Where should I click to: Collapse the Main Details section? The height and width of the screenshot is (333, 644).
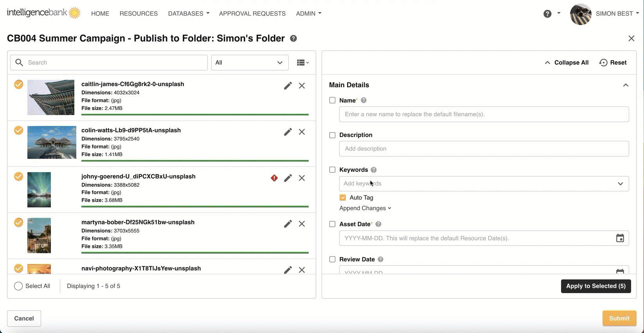626,85
